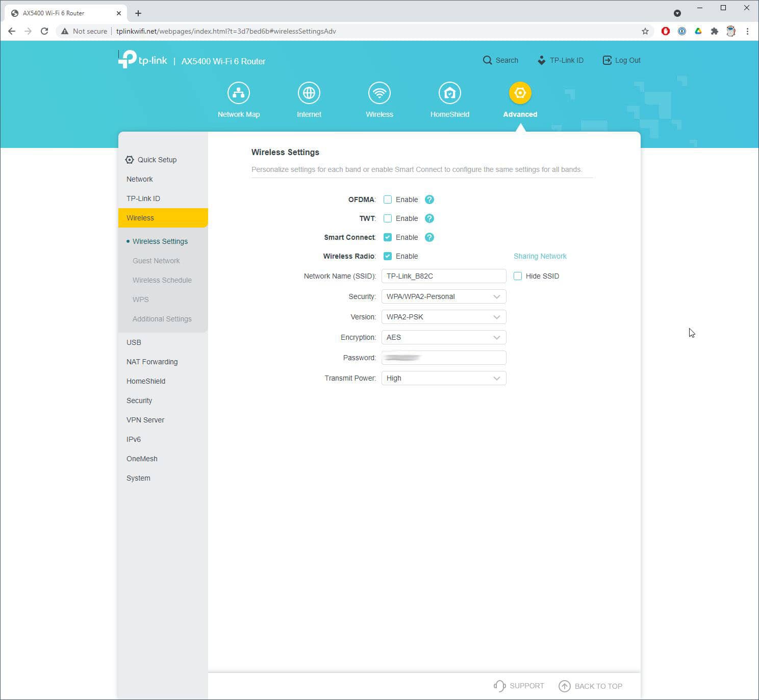Click the Search magnifier icon
759x700 pixels.
coord(488,60)
